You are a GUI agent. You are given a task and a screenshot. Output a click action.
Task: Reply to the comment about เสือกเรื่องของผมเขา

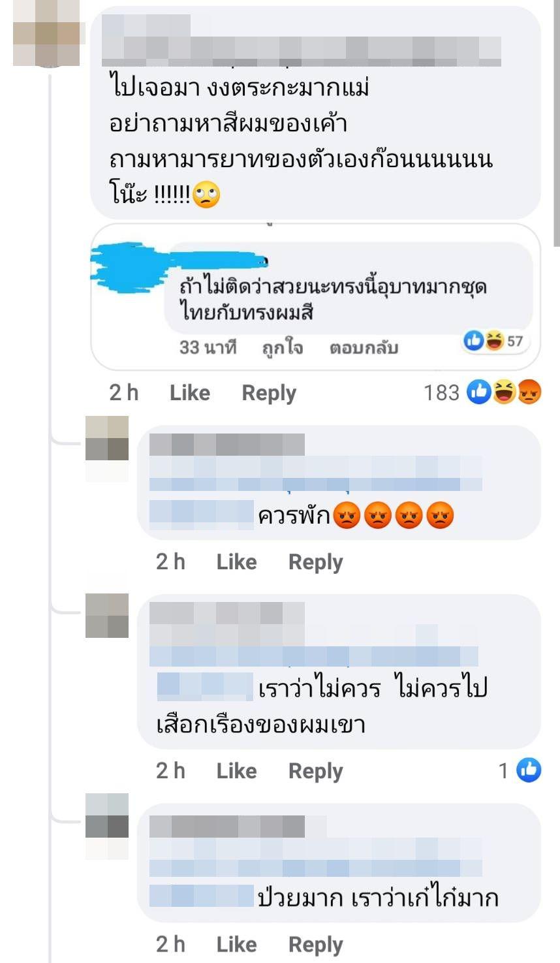tap(315, 771)
